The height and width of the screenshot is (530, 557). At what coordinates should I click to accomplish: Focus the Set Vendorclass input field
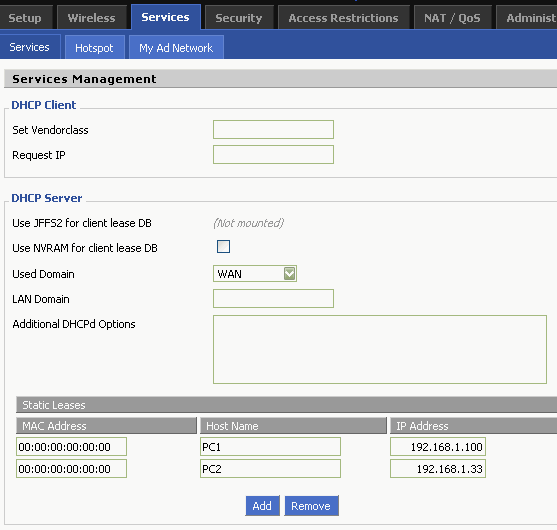point(273,130)
